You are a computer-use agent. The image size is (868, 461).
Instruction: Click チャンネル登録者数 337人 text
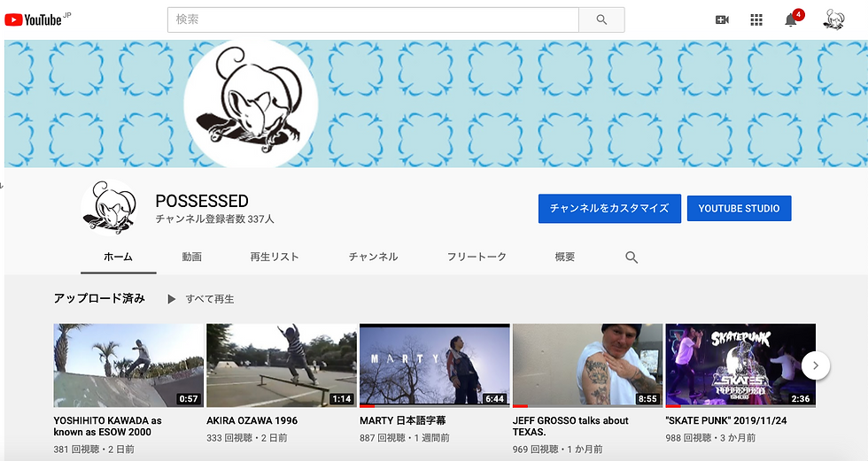coord(214,219)
